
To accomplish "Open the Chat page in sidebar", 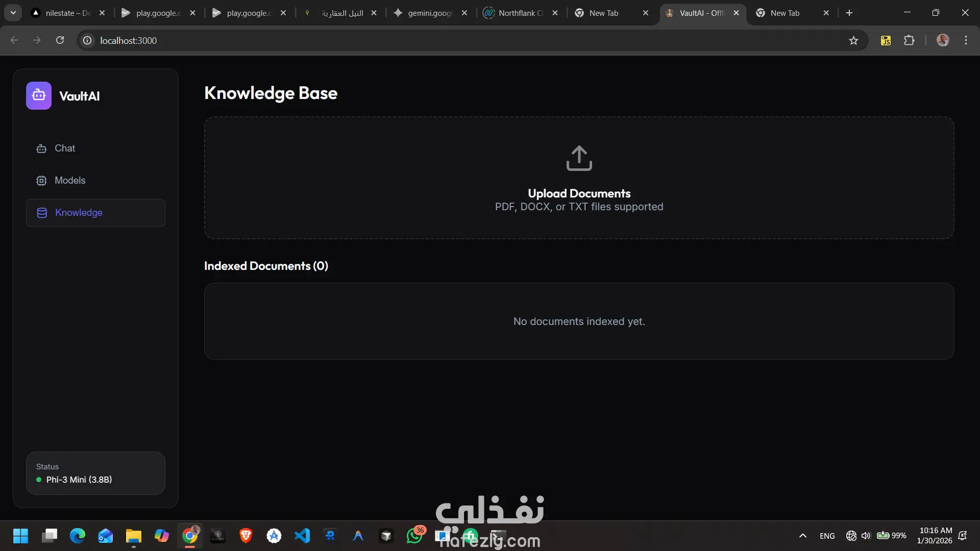I will (65, 148).
